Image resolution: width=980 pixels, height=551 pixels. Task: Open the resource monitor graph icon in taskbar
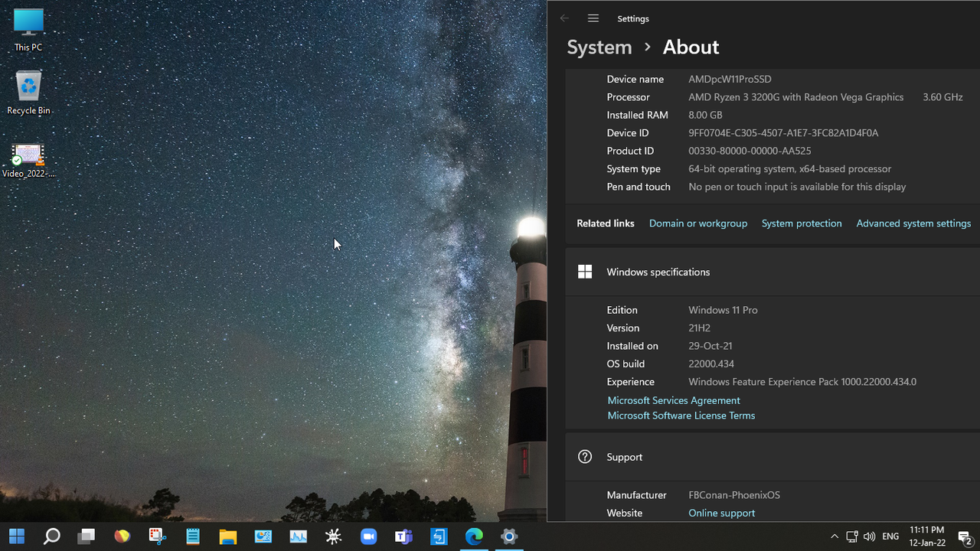[298, 536]
